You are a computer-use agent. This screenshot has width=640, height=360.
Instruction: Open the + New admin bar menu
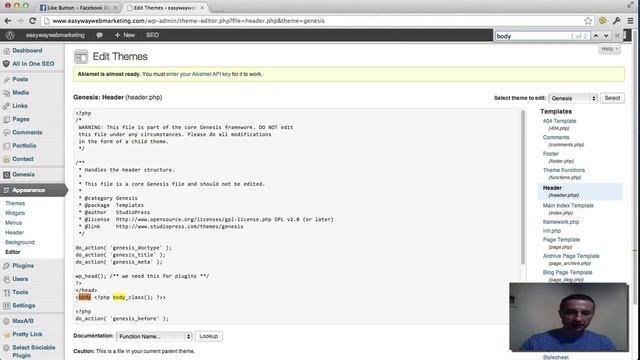pos(124,35)
